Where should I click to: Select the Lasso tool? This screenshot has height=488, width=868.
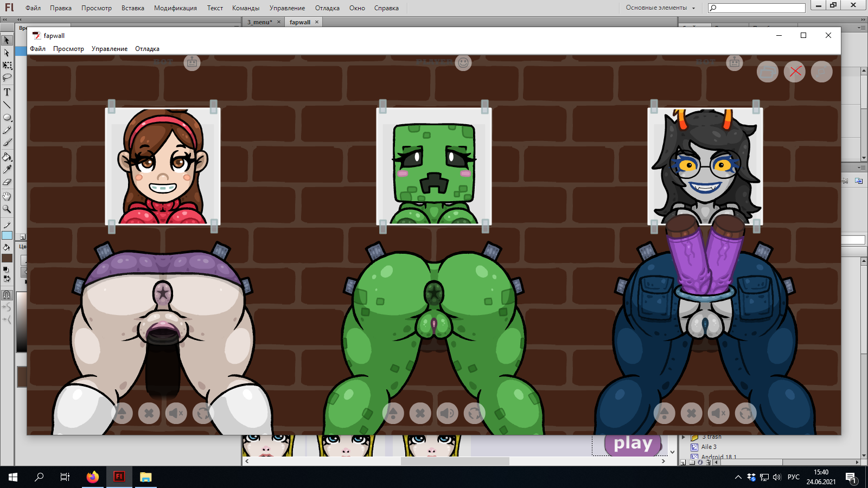(x=7, y=78)
